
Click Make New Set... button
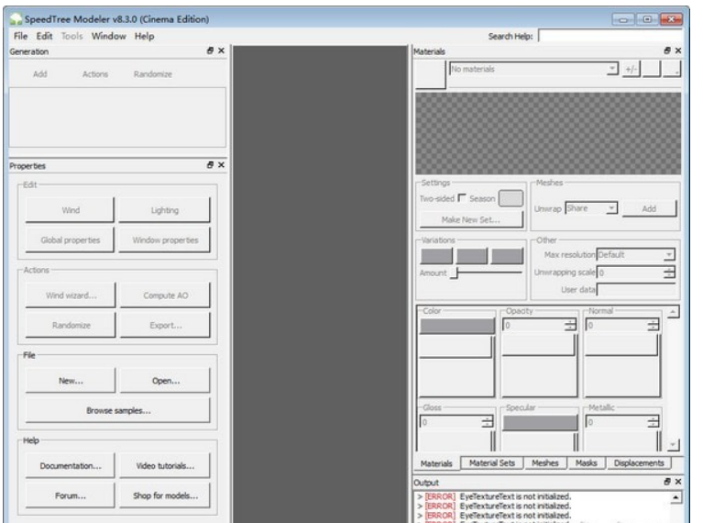pos(471,219)
